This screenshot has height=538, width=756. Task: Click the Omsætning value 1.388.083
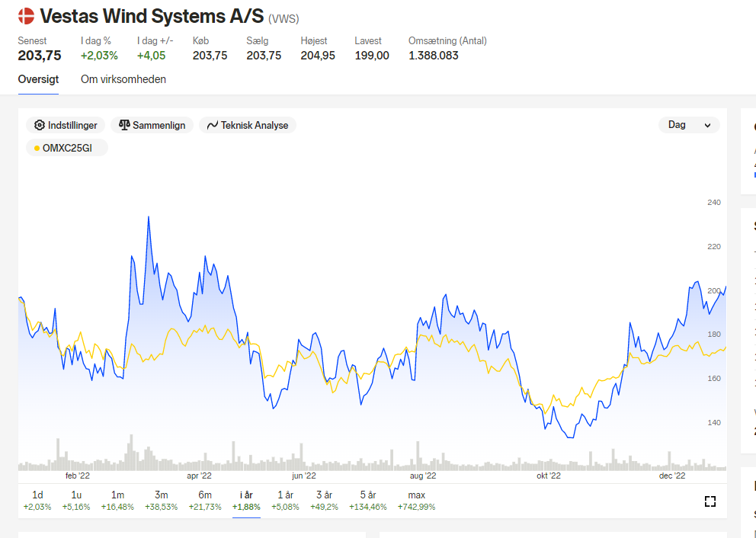click(434, 56)
